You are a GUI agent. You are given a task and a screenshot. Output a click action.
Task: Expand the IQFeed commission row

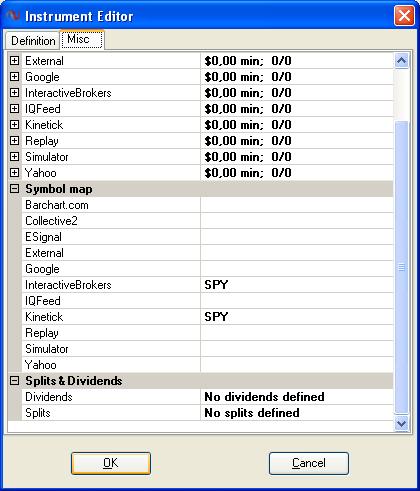pyautogui.click(x=14, y=109)
